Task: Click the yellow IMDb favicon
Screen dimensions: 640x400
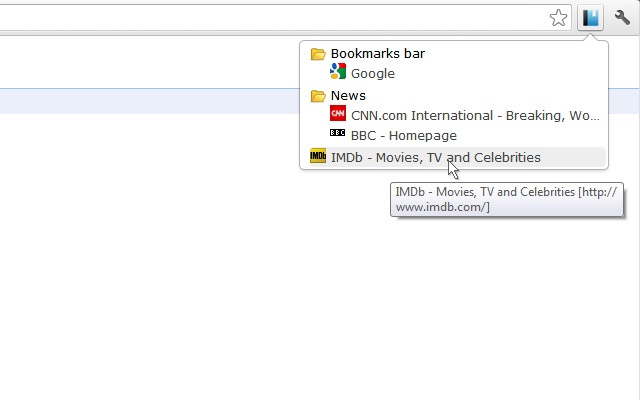Action: pos(318,156)
